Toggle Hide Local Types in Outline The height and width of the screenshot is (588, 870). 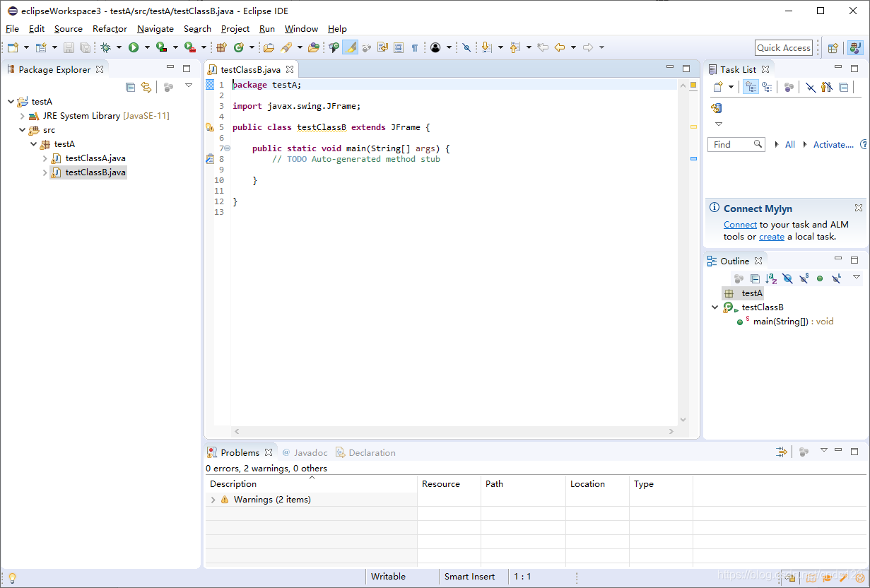coord(836,278)
